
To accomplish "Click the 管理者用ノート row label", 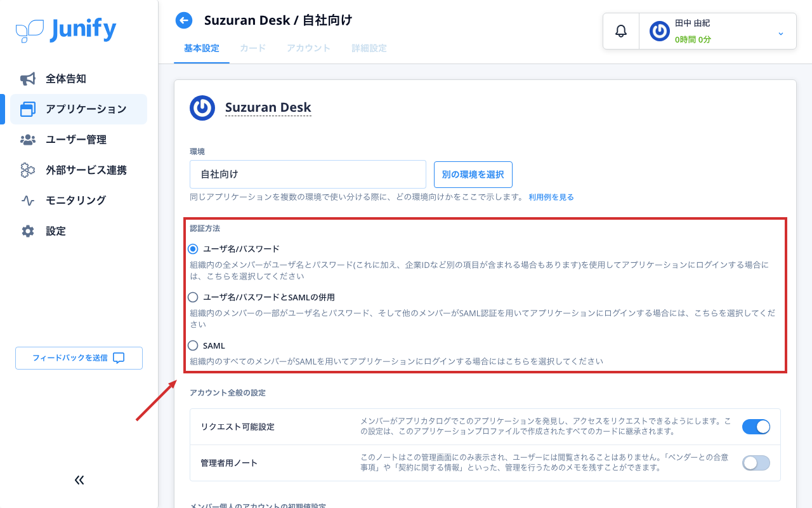I will 229,463.
